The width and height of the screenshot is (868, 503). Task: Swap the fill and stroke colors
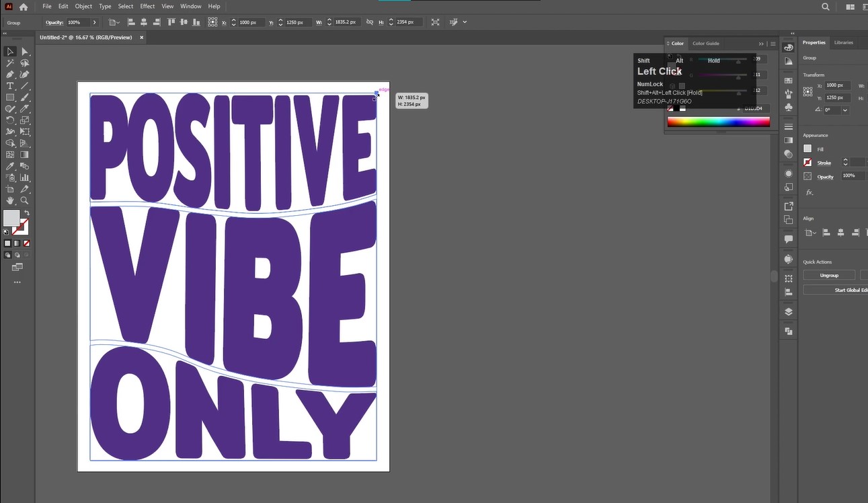click(27, 212)
